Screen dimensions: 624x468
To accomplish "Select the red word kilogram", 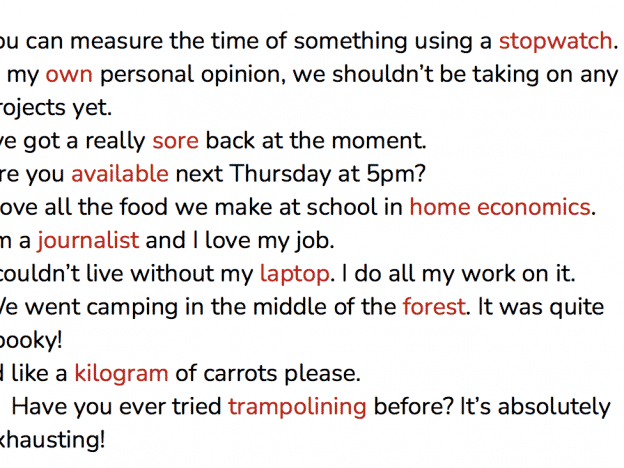I will [121, 374].
